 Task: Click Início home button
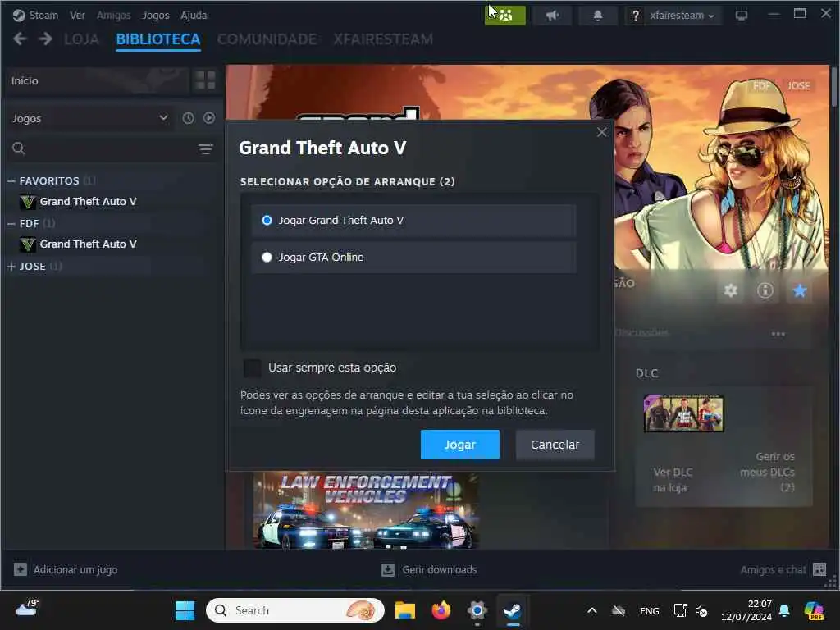pyautogui.click(x=97, y=80)
